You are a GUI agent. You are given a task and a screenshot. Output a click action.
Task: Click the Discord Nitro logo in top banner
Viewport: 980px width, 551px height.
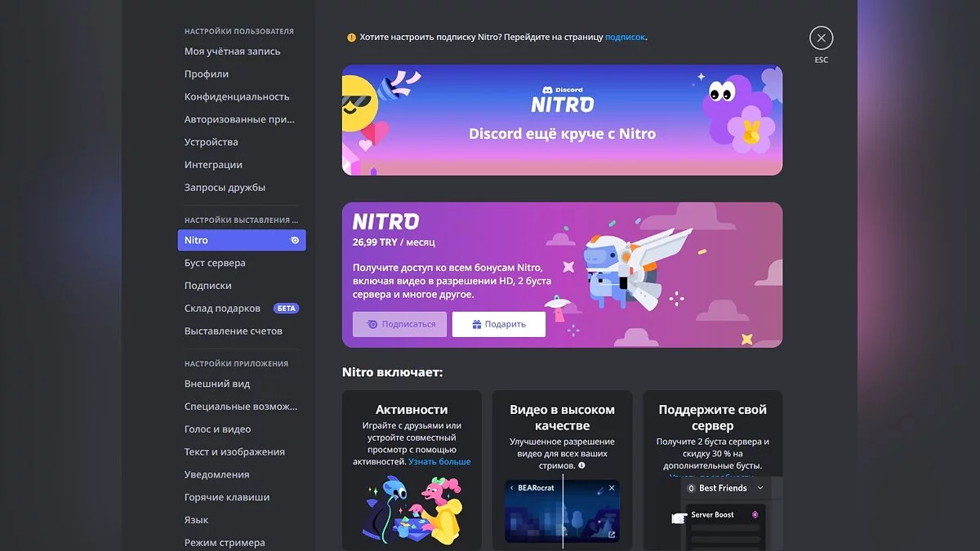(562, 100)
